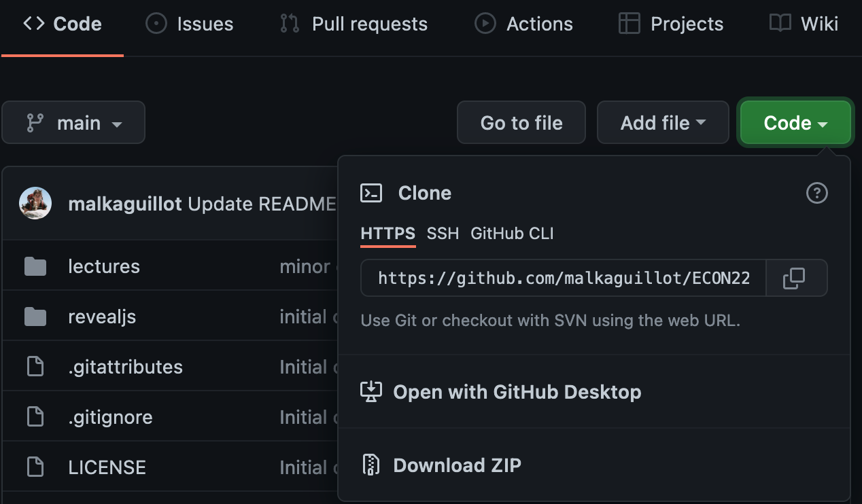Image resolution: width=862 pixels, height=504 pixels.
Task: Expand the Add file dropdown
Action: tap(662, 123)
